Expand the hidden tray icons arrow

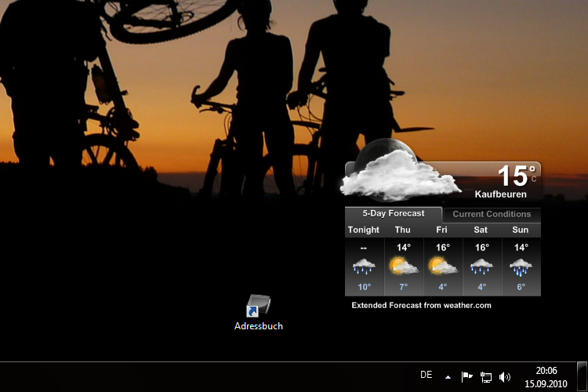(x=448, y=376)
